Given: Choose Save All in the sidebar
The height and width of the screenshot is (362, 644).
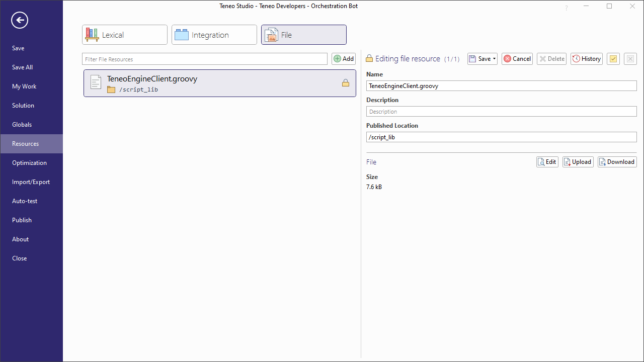Looking at the screenshot, I should click(x=31, y=67).
